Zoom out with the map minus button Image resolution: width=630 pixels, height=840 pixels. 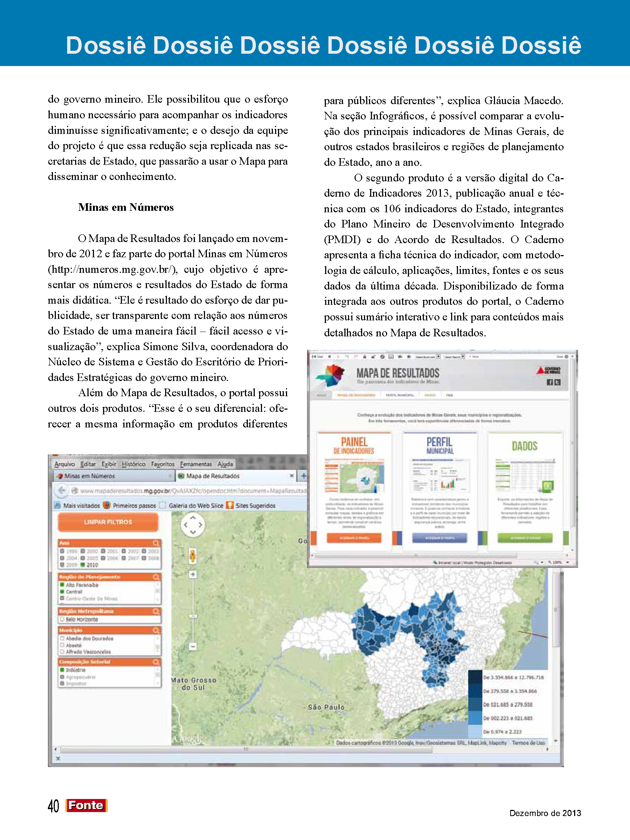[193, 646]
